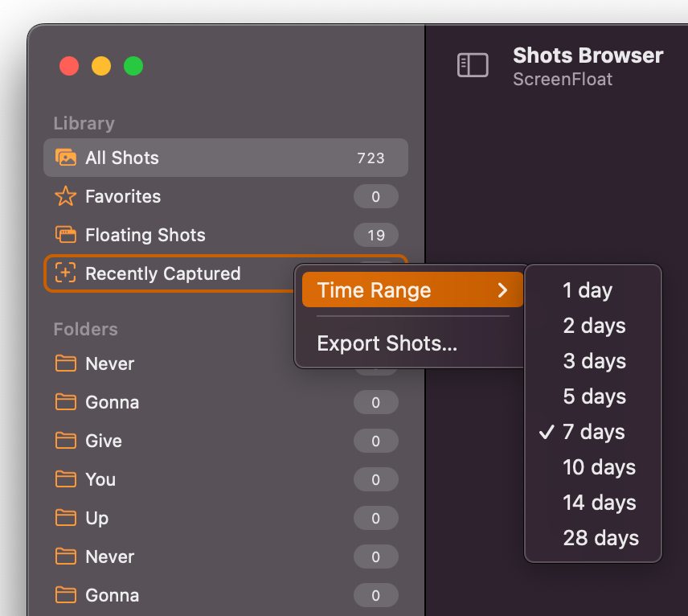Choose the 28 days time range
Screen dimensions: 688x616
(x=593, y=538)
